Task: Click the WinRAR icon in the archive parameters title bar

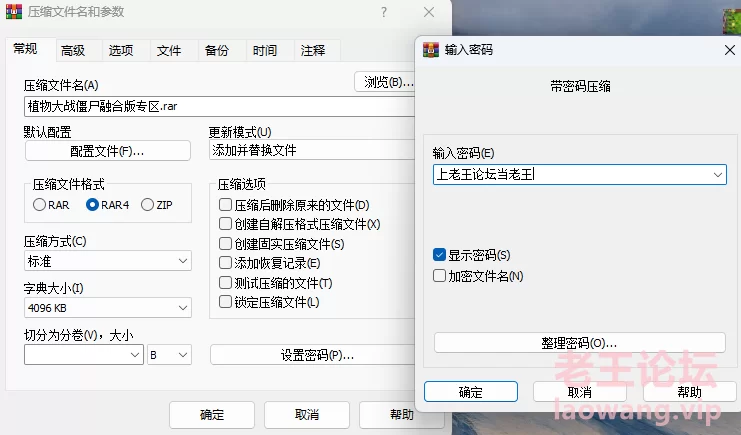Action: tap(14, 11)
